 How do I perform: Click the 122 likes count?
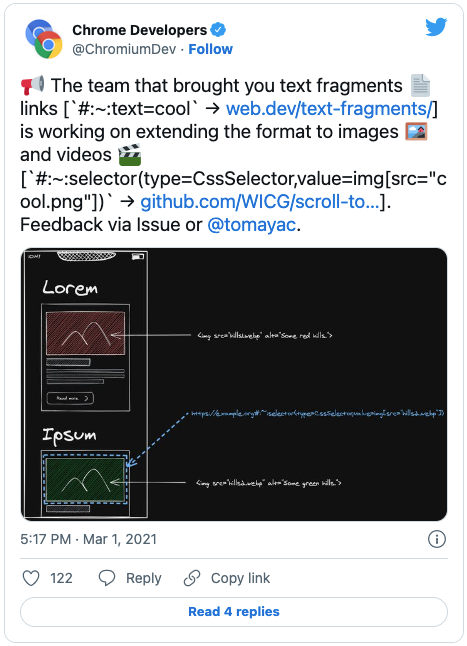click(61, 578)
